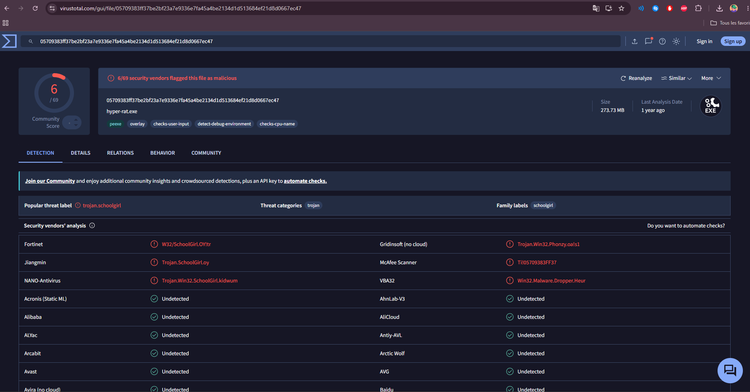Open the apps grid in bookmarks bar
Screen dimensions: 750x392
[x=6, y=23]
